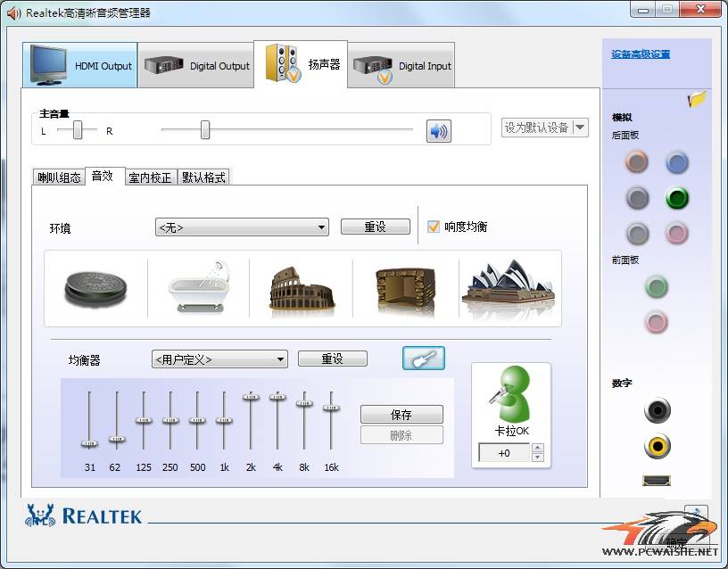The image size is (728, 569).
Task: Click the karaoke key value field
Action: pos(504,453)
